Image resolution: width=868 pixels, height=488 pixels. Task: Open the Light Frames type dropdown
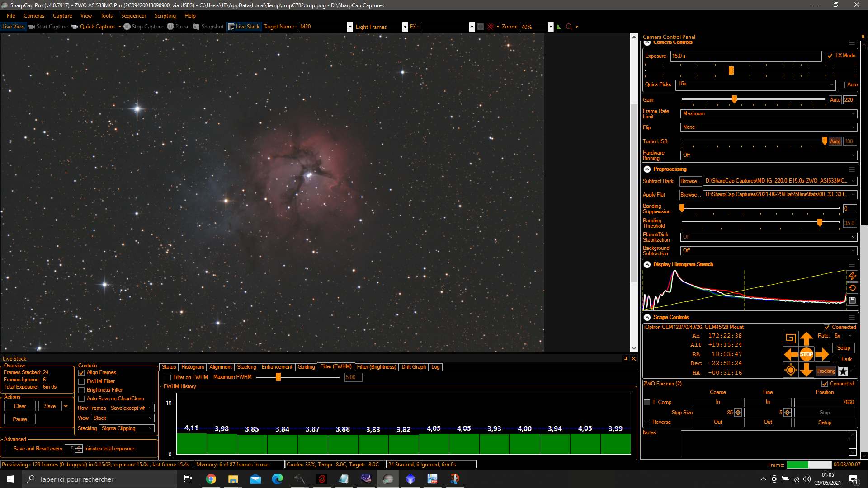[405, 27]
